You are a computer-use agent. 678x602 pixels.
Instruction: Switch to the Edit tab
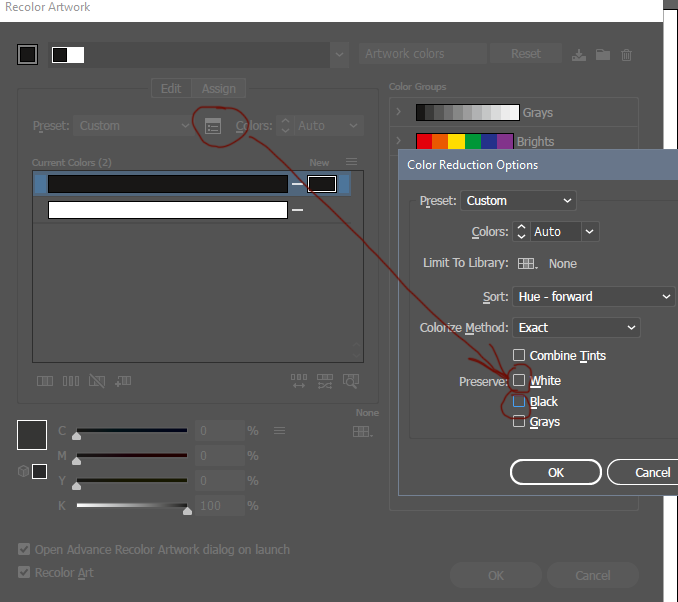pos(171,89)
